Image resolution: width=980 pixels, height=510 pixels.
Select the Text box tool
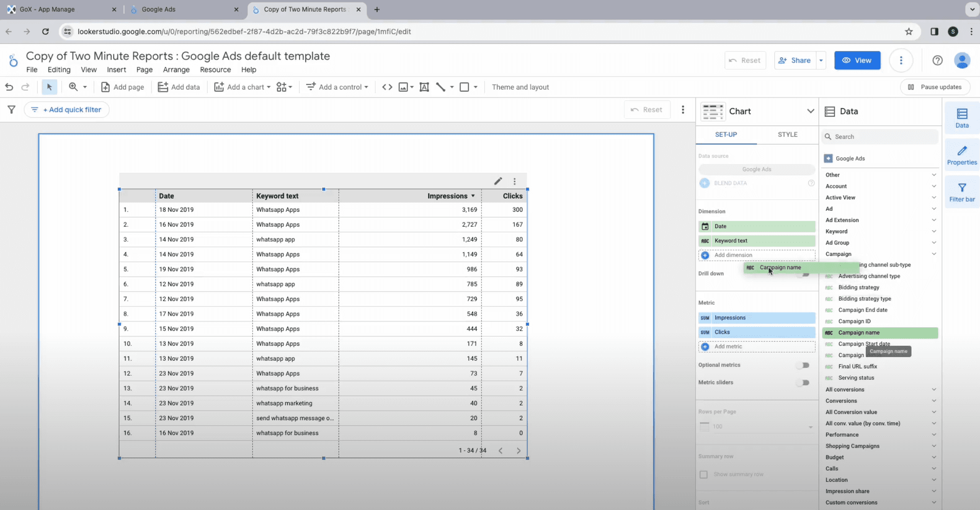click(424, 87)
